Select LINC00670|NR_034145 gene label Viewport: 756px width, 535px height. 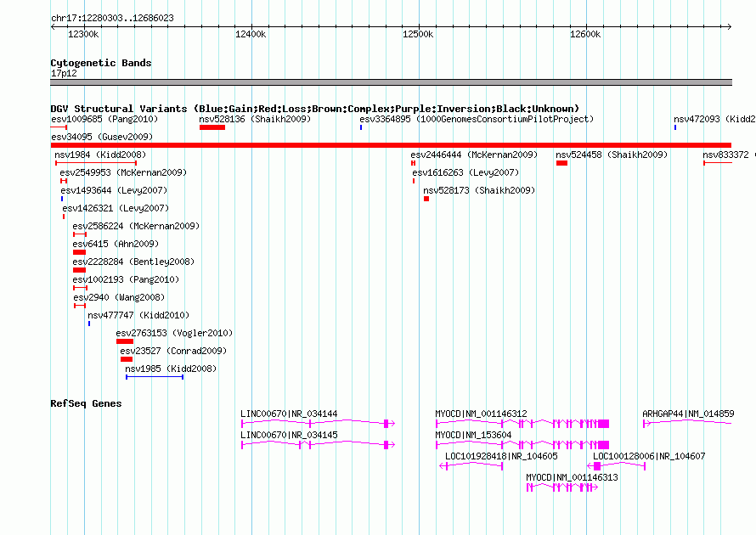[x=289, y=435]
